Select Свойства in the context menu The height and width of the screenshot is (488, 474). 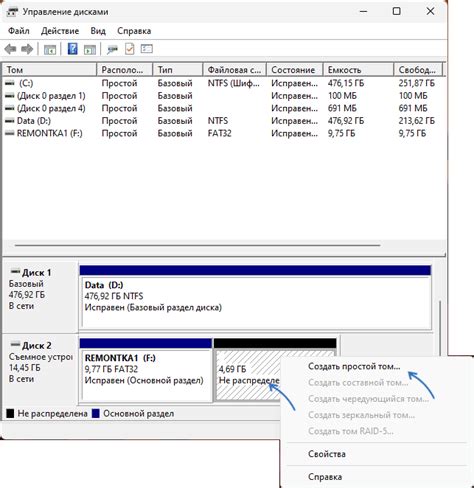[327, 454]
